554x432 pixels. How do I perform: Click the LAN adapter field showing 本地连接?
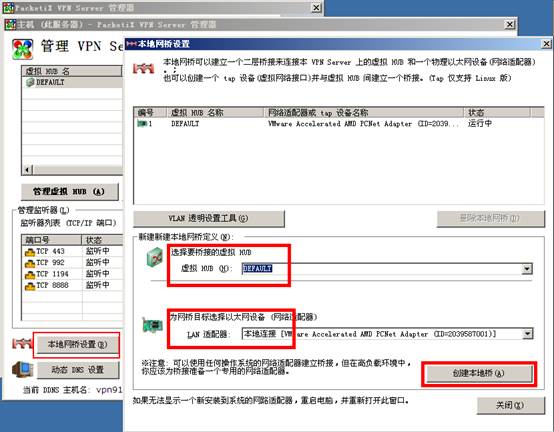pos(387,333)
